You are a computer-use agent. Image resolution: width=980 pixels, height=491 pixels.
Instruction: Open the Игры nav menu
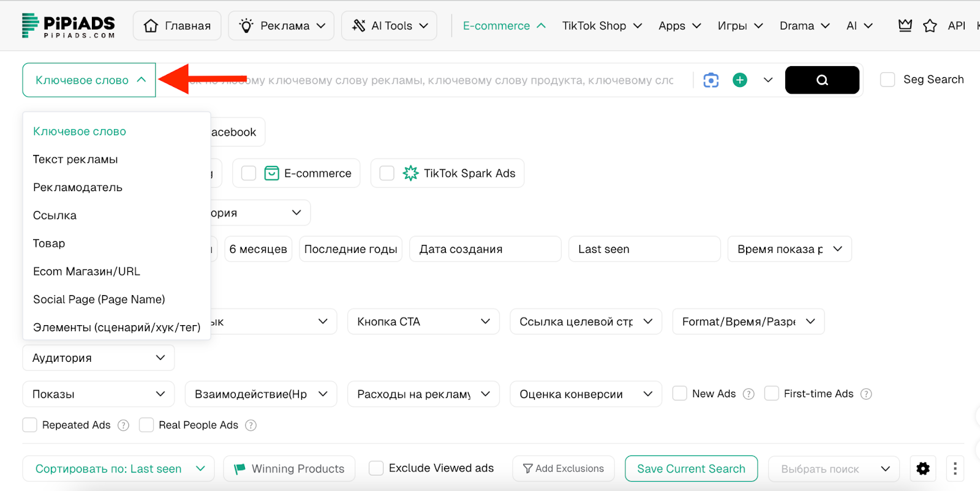click(740, 26)
